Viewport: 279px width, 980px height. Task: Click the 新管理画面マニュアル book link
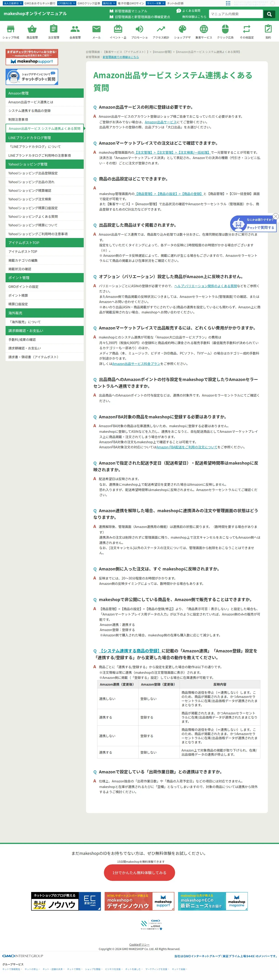[x=128, y=11]
